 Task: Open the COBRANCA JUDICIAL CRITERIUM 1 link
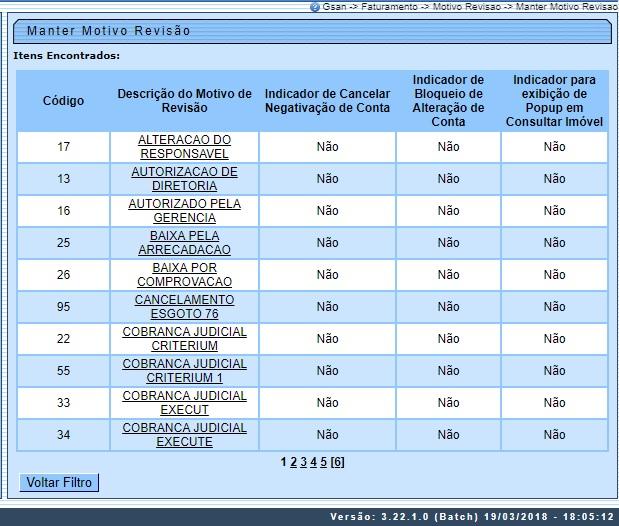coord(184,371)
